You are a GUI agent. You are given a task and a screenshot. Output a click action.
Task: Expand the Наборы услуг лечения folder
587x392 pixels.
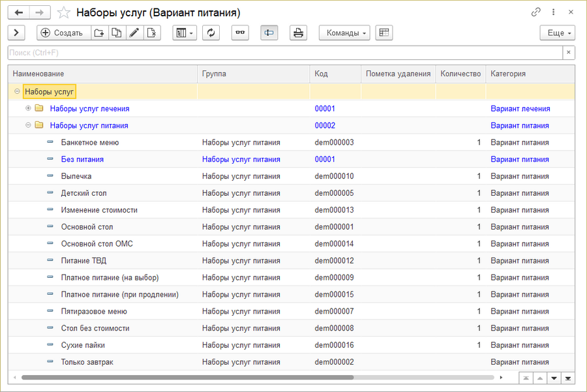coord(28,108)
